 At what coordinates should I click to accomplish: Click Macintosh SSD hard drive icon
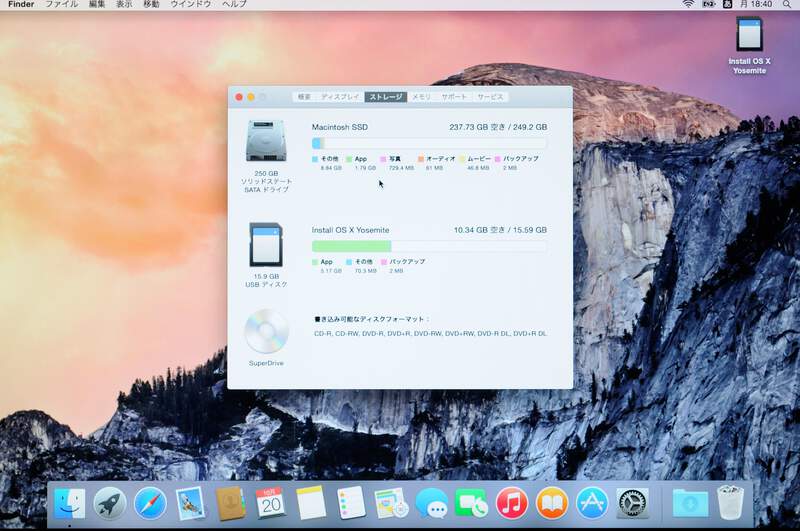coord(266,140)
